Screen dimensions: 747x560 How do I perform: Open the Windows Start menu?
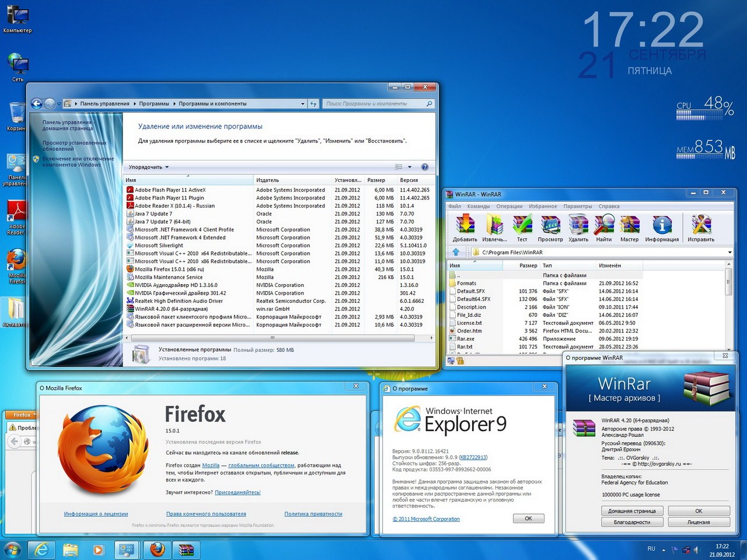12,549
